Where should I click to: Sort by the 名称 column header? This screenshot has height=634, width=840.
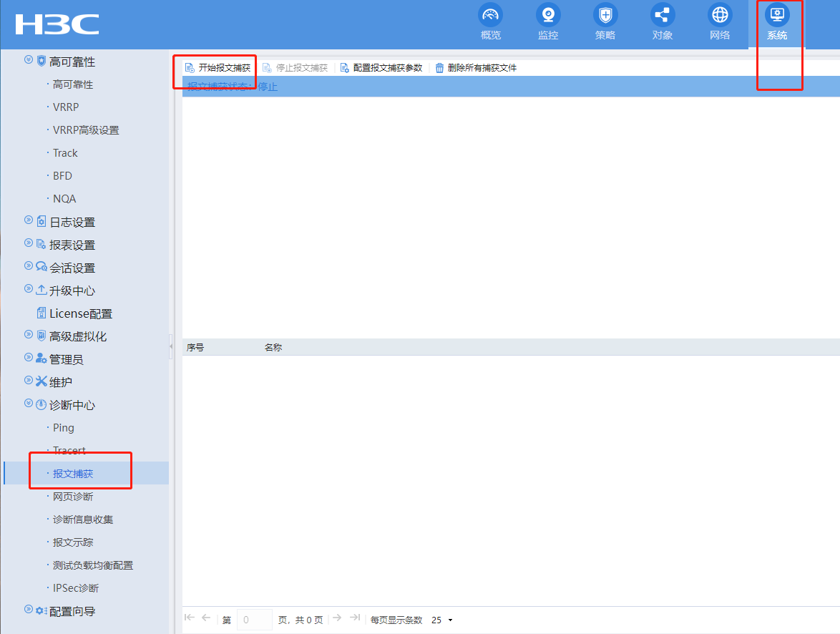click(273, 347)
